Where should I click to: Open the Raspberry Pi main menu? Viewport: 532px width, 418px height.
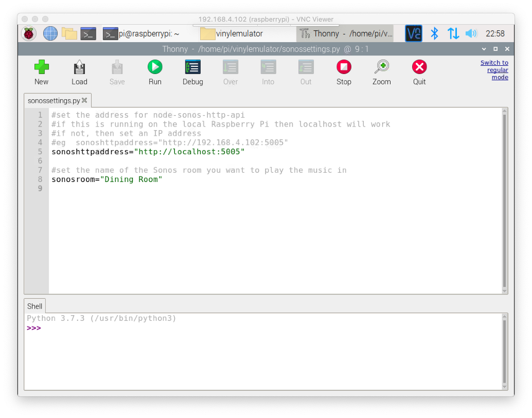pos(29,33)
